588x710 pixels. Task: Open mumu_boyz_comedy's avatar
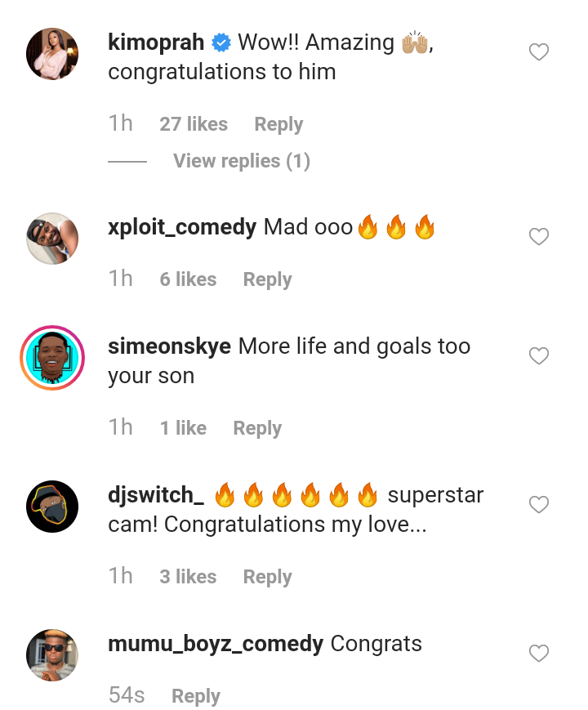pos(52,655)
